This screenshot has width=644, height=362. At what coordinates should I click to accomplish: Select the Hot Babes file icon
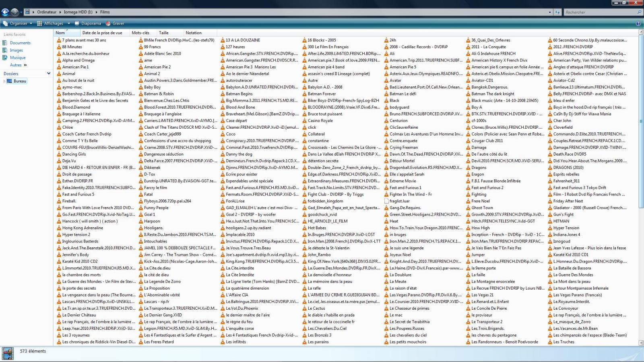point(305,228)
